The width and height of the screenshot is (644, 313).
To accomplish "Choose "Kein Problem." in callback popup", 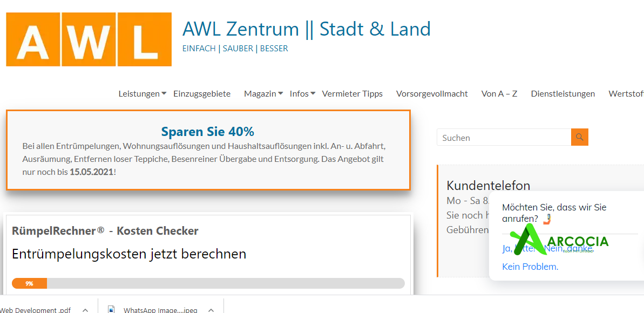I will pyautogui.click(x=530, y=267).
